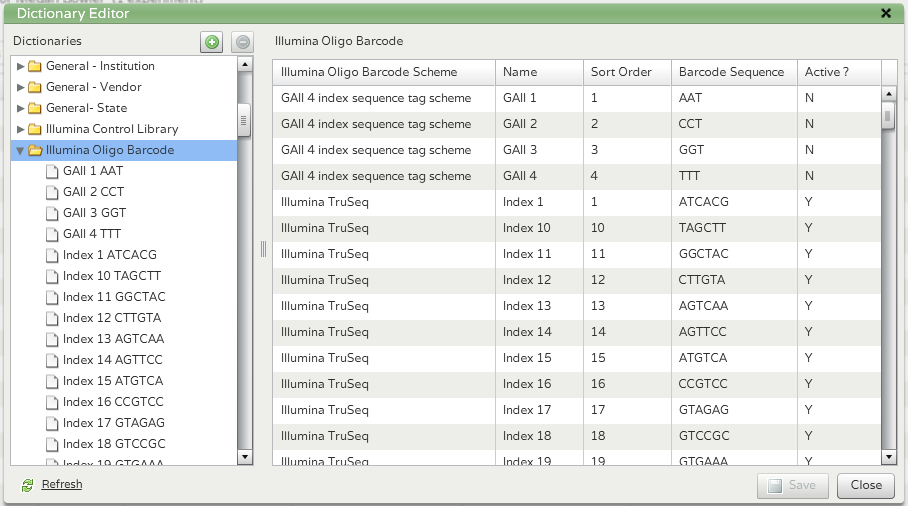
Task: Click the document icon for Index 1 ATCACG
Action: pos(52,255)
